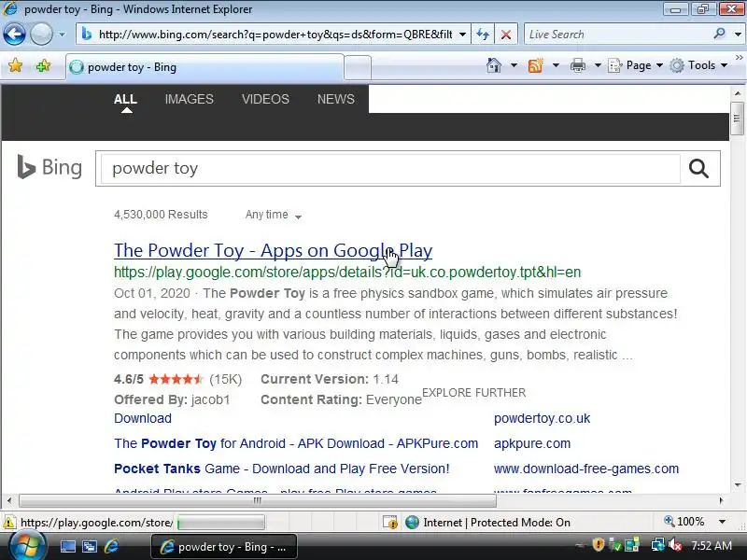Click the 'powder toy - Bing' taskbar button
The width and height of the screenshot is (747, 560).
[x=224, y=547]
